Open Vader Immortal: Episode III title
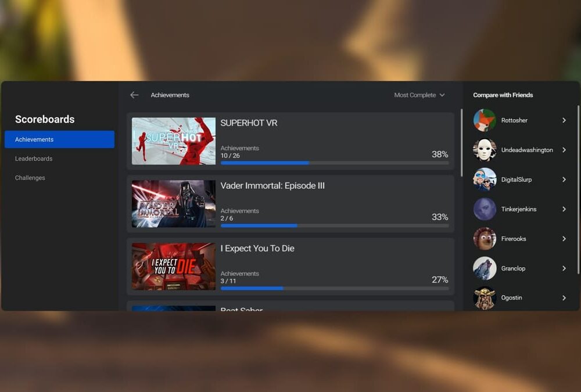Image resolution: width=581 pixels, height=392 pixels. (x=272, y=186)
